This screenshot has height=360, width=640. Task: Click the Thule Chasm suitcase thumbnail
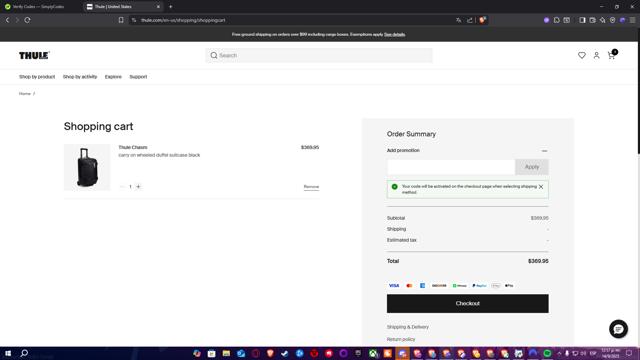[87, 167]
